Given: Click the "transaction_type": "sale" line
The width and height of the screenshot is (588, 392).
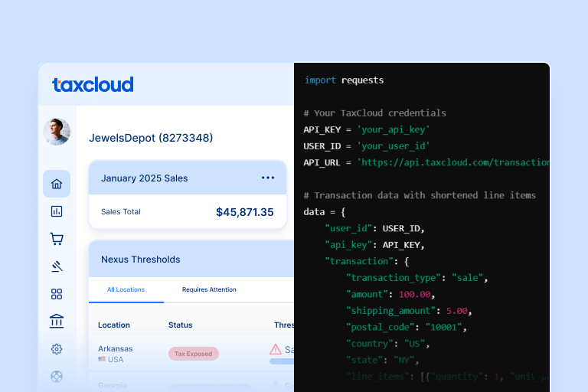Looking at the screenshot, I should pos(417,278).
